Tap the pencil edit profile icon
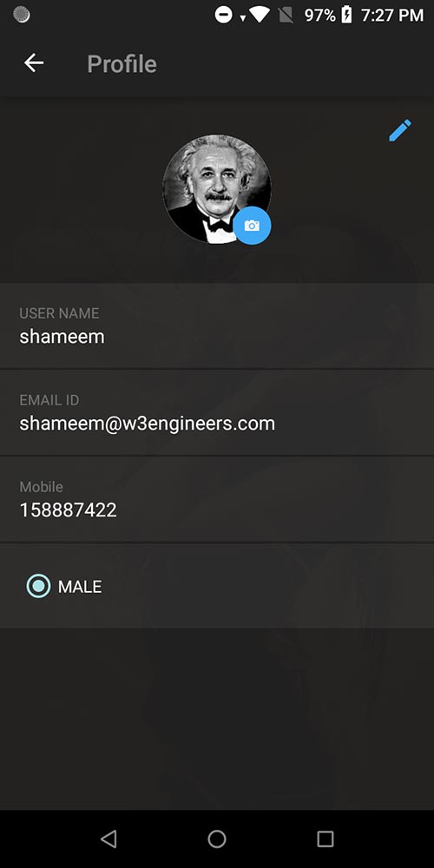 [x=399, y=130]
